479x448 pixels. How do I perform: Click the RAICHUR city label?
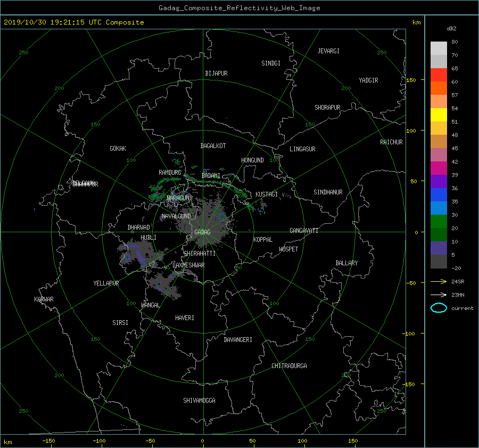391,142
